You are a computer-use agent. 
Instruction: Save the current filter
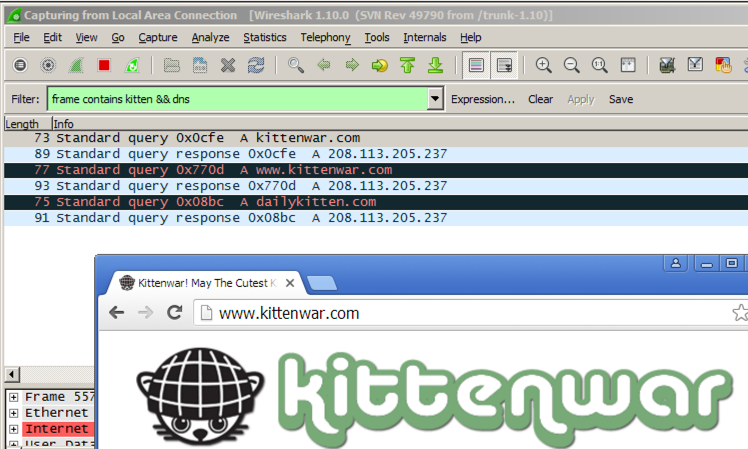click(x=621, y=99)
